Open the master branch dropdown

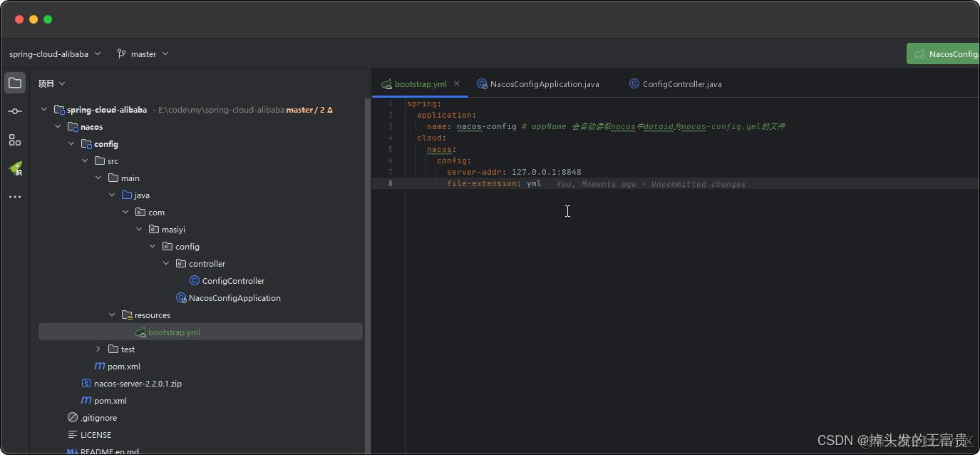coord(143,53)
